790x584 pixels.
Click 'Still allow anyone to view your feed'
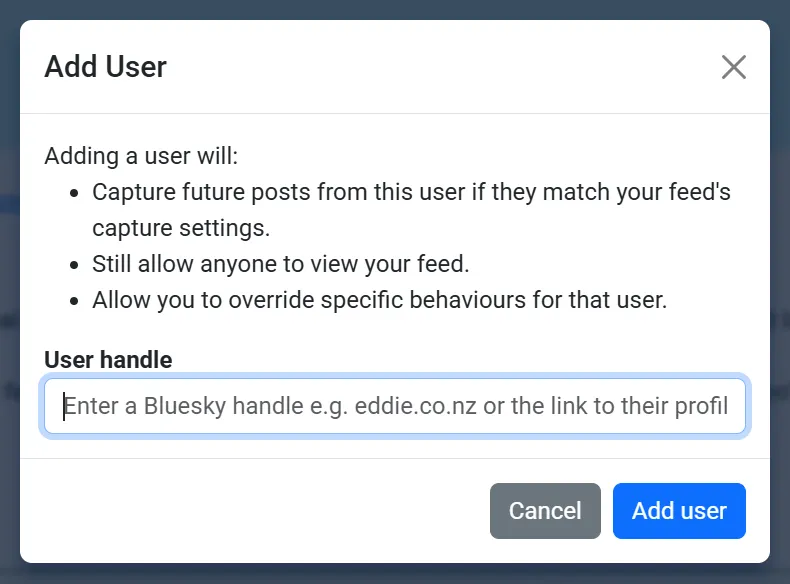coord(280,264)
